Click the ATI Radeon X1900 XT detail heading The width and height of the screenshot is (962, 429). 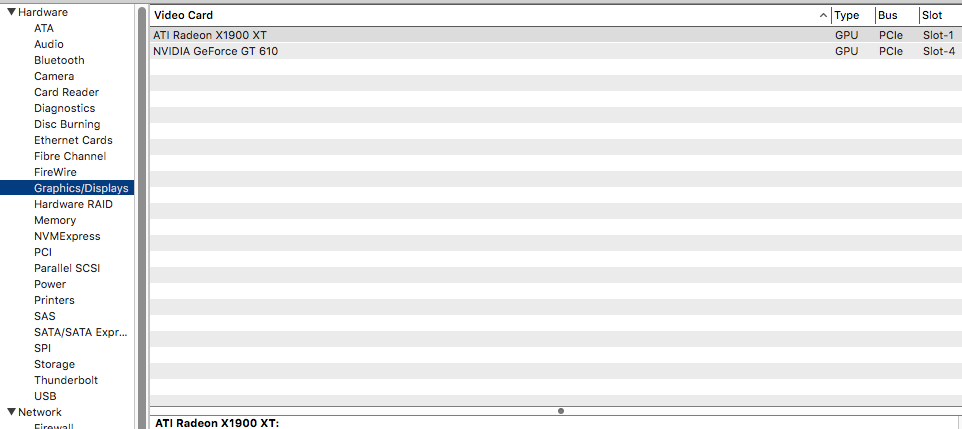pyautogui.click(x=217, y=423)
